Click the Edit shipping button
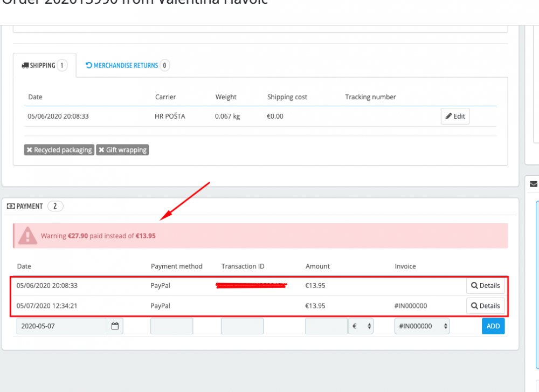This screenshot has height=392, width=539. click(455, 116)
